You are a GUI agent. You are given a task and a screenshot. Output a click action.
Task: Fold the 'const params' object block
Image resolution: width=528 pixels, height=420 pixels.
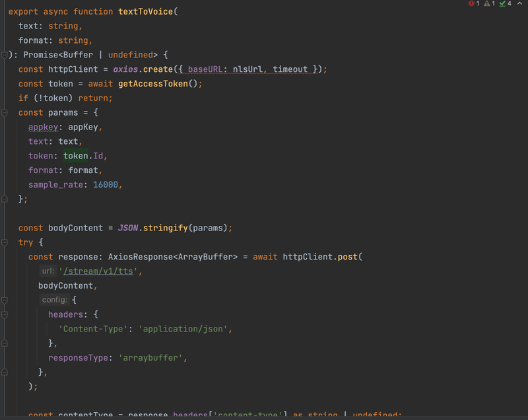[4, 113]
